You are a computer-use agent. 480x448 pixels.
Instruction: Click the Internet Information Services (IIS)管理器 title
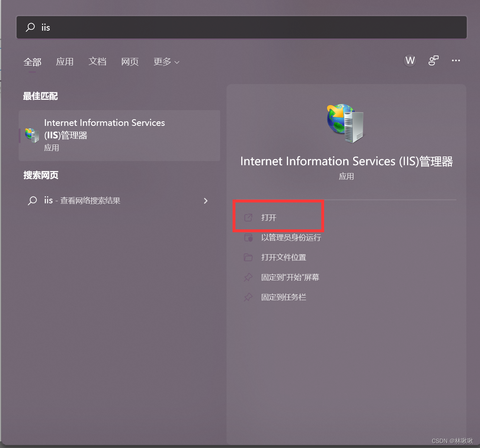coord(347,161)
